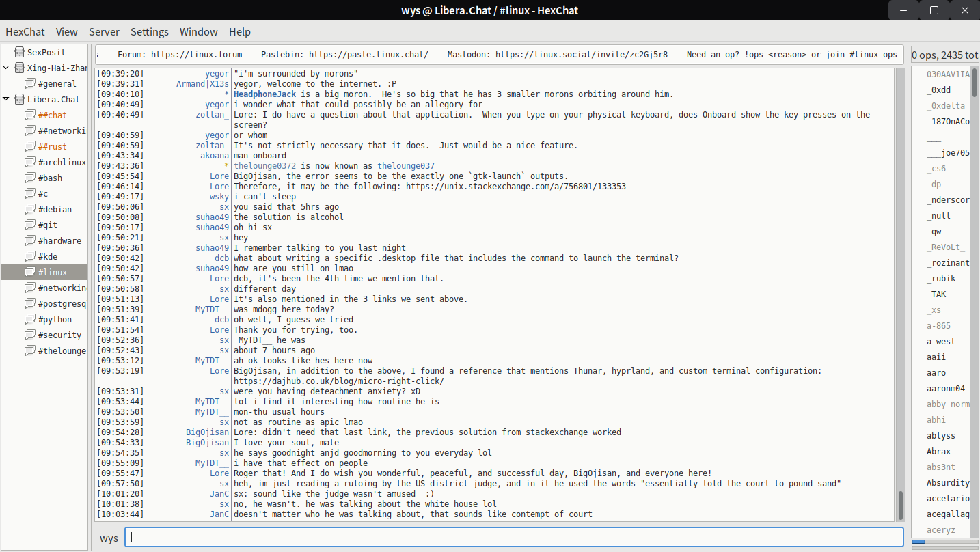Click the #git channel icon
980x552 pixels.
pyautogui.click(x=29, y=225)
